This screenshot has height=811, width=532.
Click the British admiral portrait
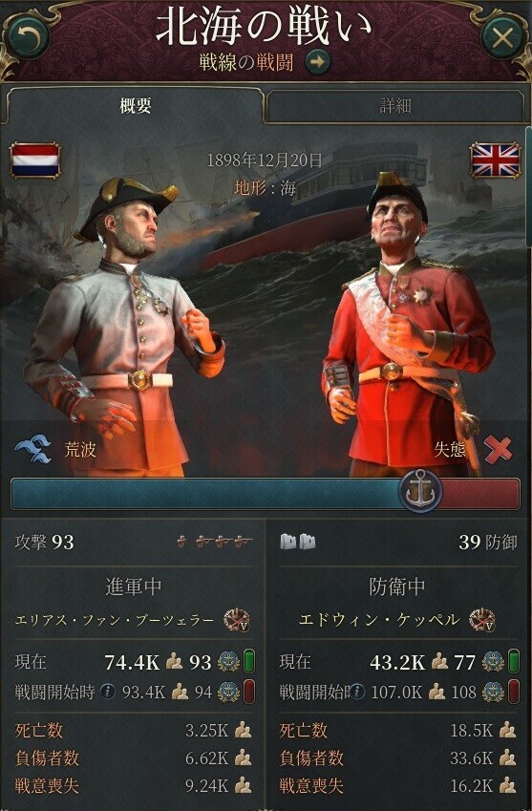pos(409,323)
